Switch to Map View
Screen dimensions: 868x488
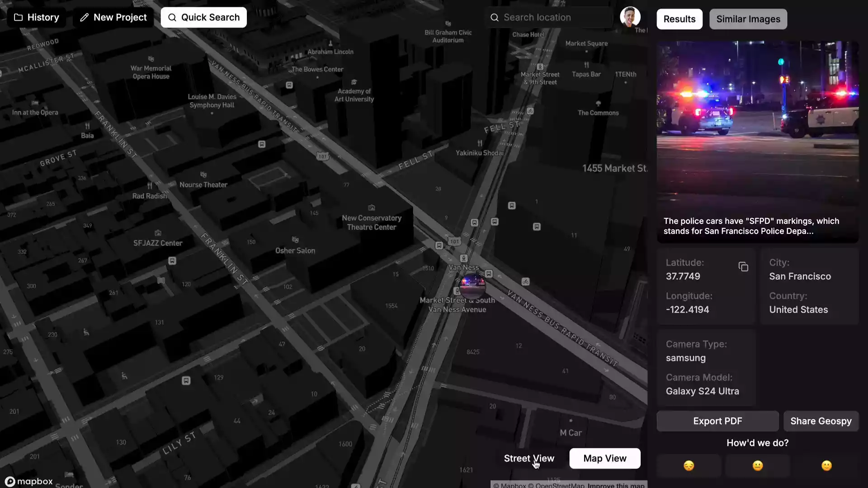click(604, 458)
